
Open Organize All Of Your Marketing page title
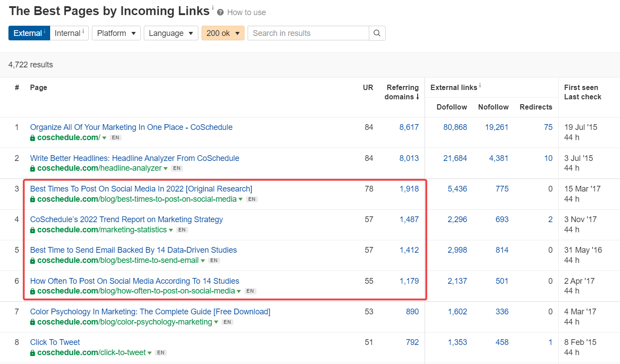point(131,127)
